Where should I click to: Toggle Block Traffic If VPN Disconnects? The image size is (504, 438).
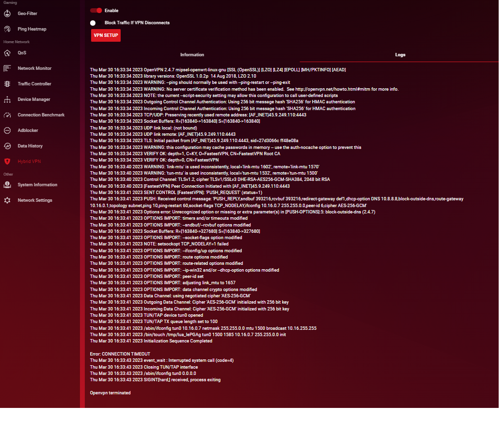(x=93, y=23)
